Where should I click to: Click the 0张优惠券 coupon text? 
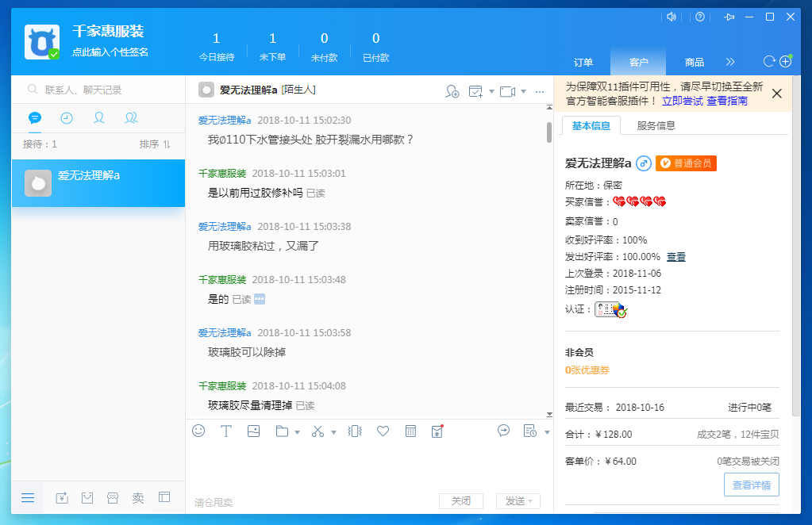[x=587, y=370]
